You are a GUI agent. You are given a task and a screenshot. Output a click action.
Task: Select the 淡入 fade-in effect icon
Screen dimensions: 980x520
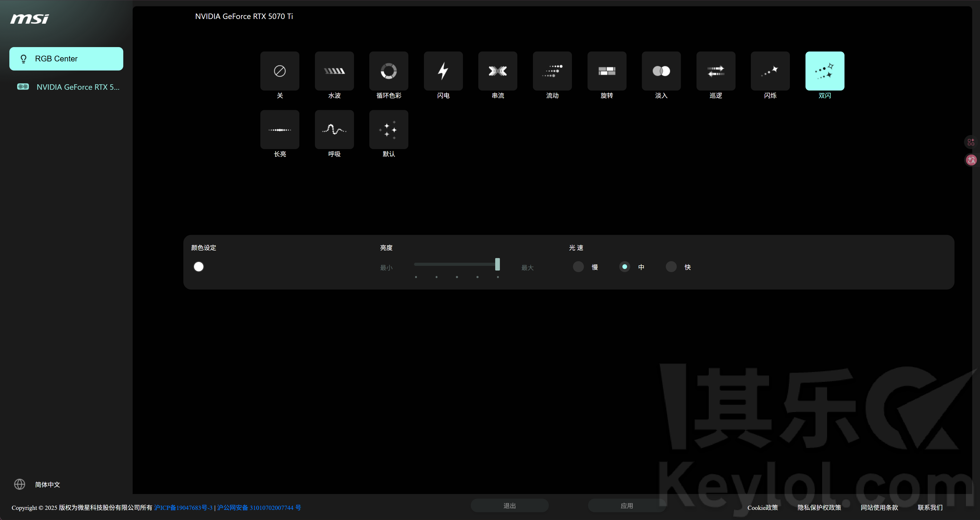pos(661,71)
